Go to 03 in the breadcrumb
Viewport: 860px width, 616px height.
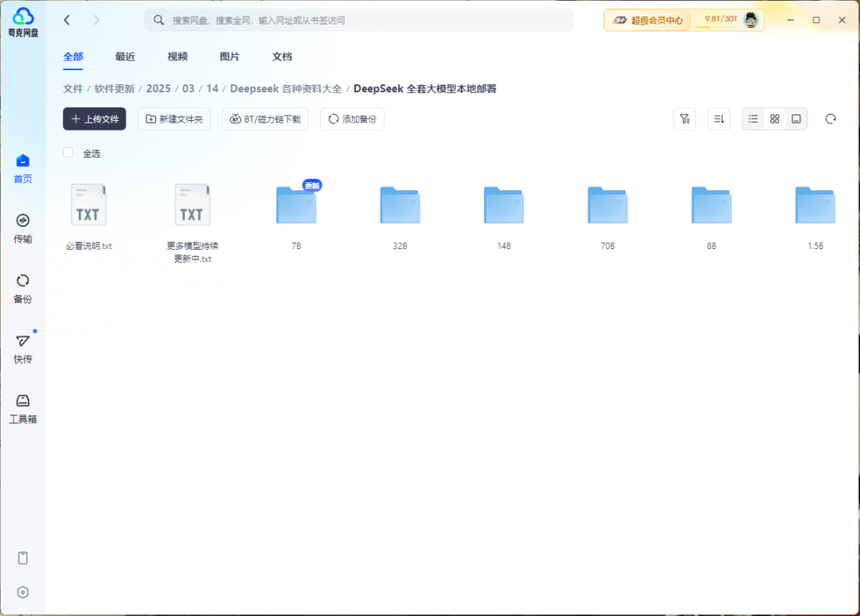pos(188,89)
